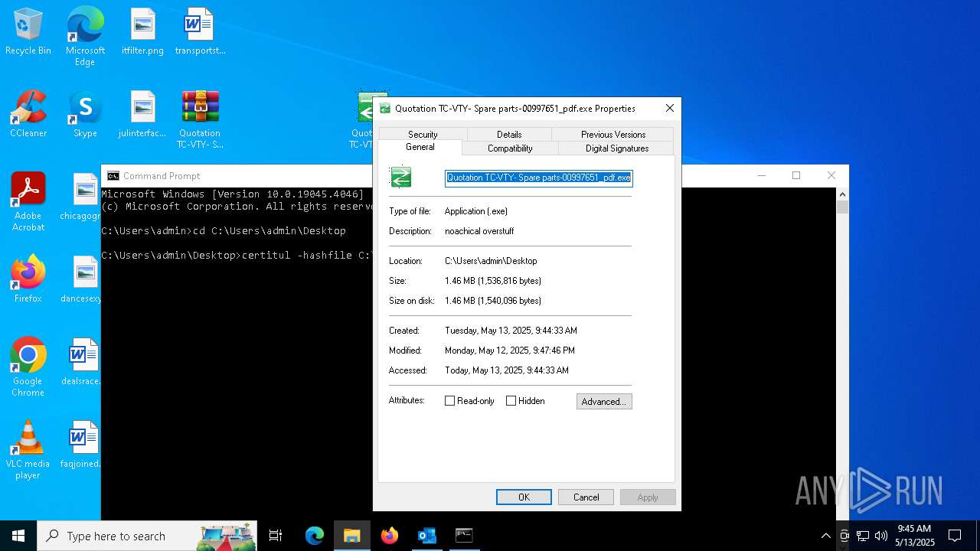This screenshot has height=551, width=980.
Task: Open Edge from the taskbar
Action: [x=315, y=536]
